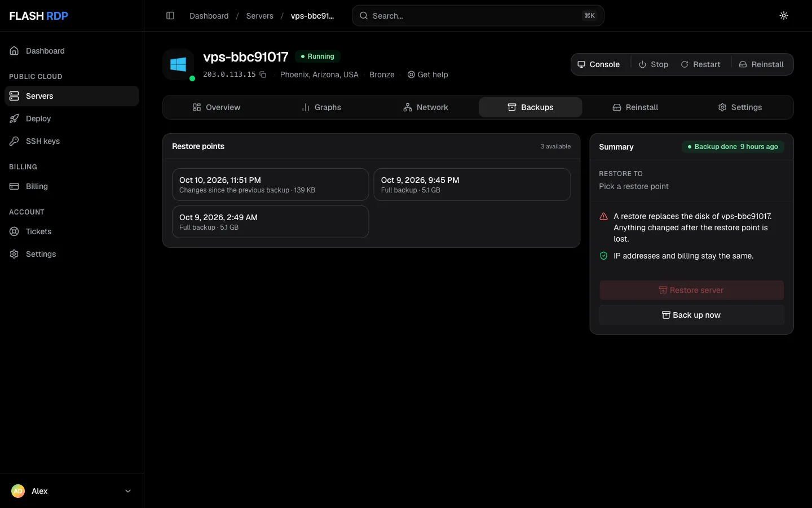
Task: Open the Servers sidebar item
Action: (x=72, y=96)
